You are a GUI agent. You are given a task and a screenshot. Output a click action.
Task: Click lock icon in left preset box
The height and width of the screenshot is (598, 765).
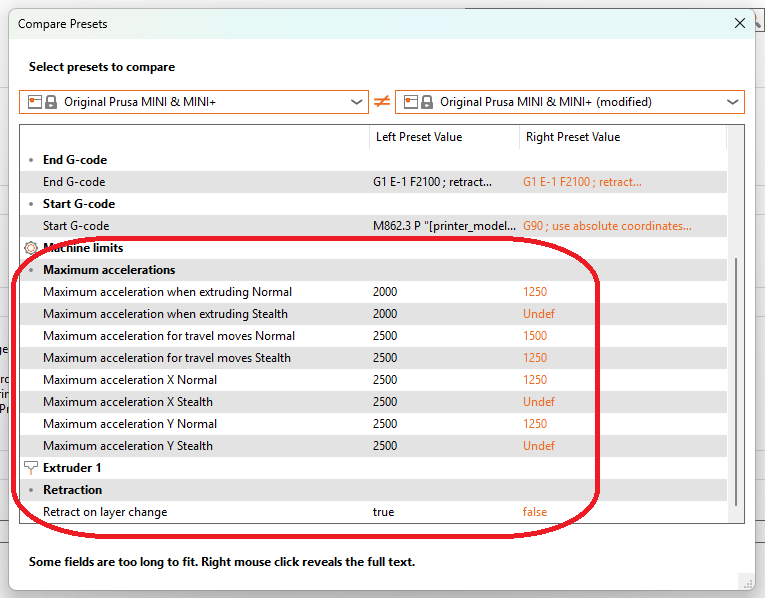pyautogui.click(x=51, y=102)
